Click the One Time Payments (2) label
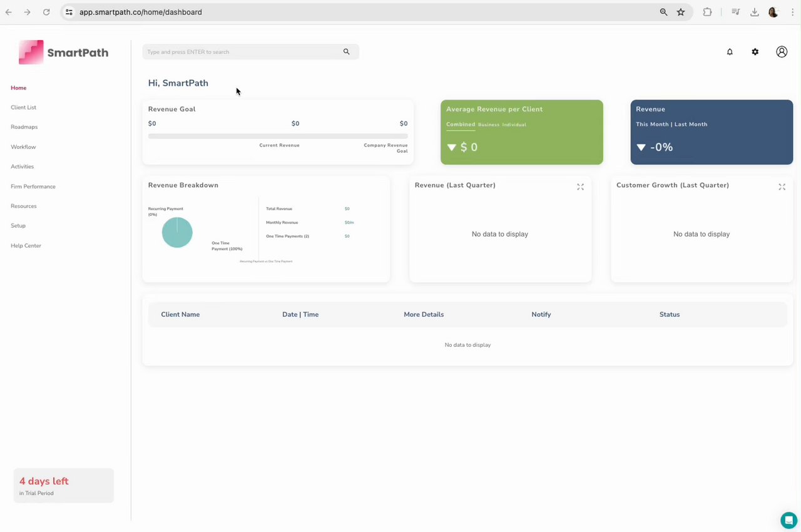The width and height of the screenshot is (801, 532). tap(287, 237)
